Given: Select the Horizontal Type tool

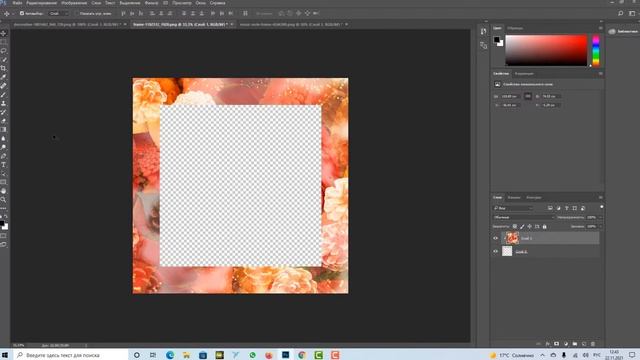Looking at the screenshot, I should [4, 164].
